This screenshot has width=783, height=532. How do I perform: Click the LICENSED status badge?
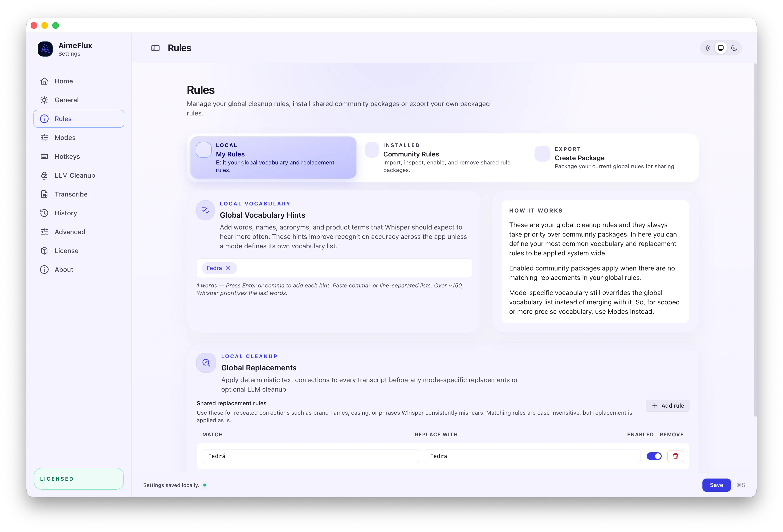[79, 479]
